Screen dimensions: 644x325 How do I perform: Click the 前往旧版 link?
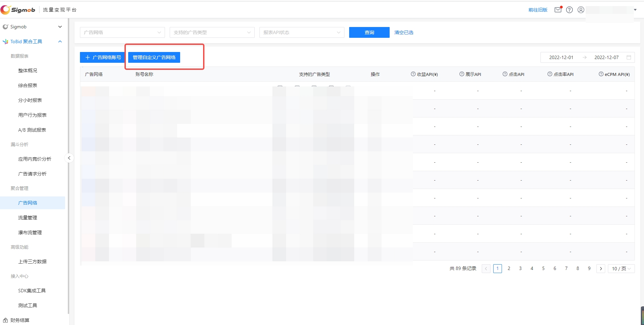[x=538, y=10]
